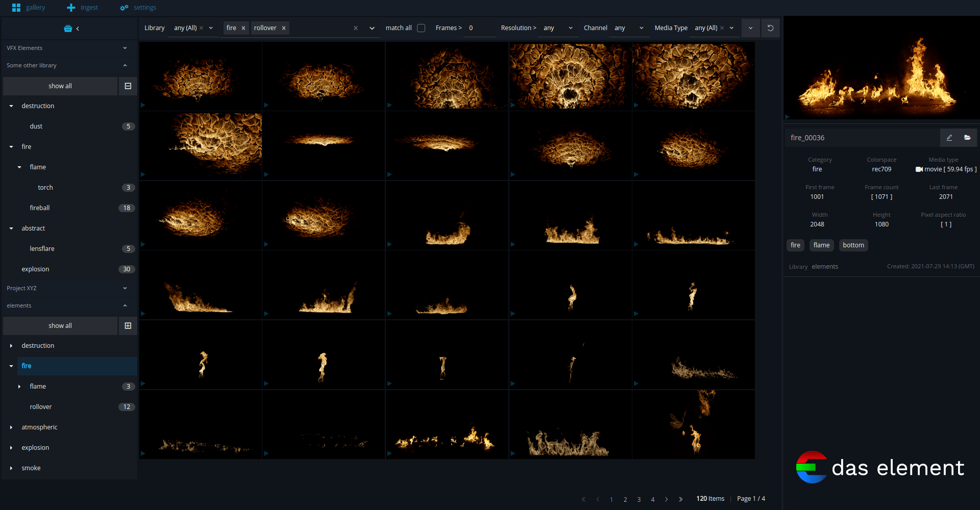Screen dimensions: 980x510
Task: Remove the 'rollover' filter tag
Action: pyautogui.click(x=284, y=28)
